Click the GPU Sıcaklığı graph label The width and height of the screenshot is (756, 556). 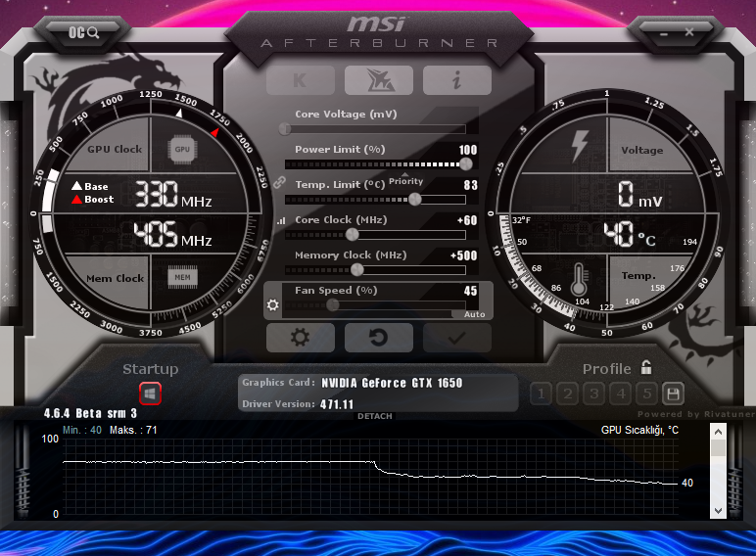click(639, 430)
